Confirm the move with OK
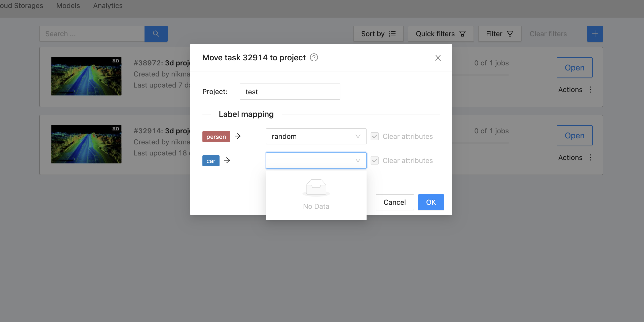Screen dimensions: 644x322 tap(431, 202)
